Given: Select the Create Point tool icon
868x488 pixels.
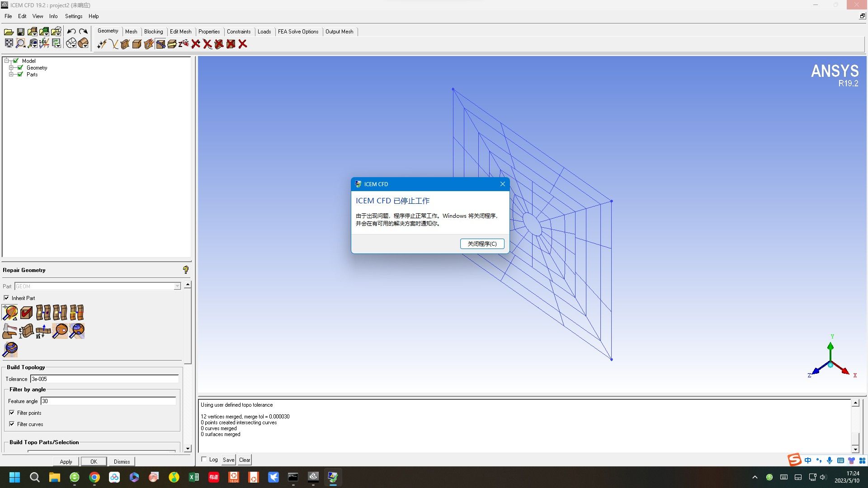Looking at the screenshot, I should click(x=102, y=44).
